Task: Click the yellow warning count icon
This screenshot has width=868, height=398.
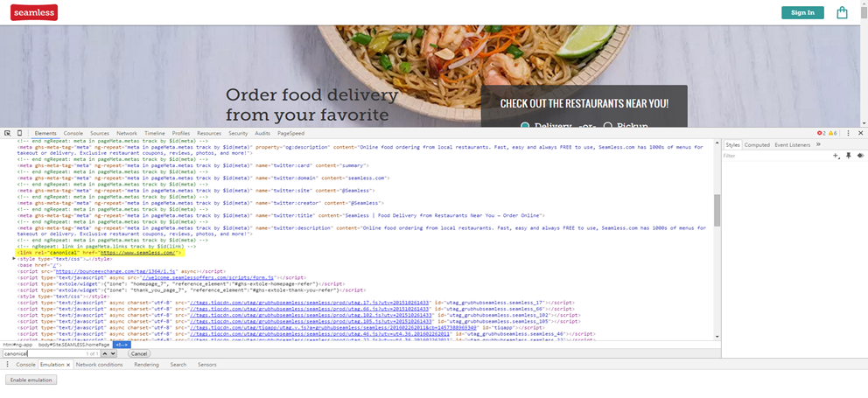Action: (832, 134)
